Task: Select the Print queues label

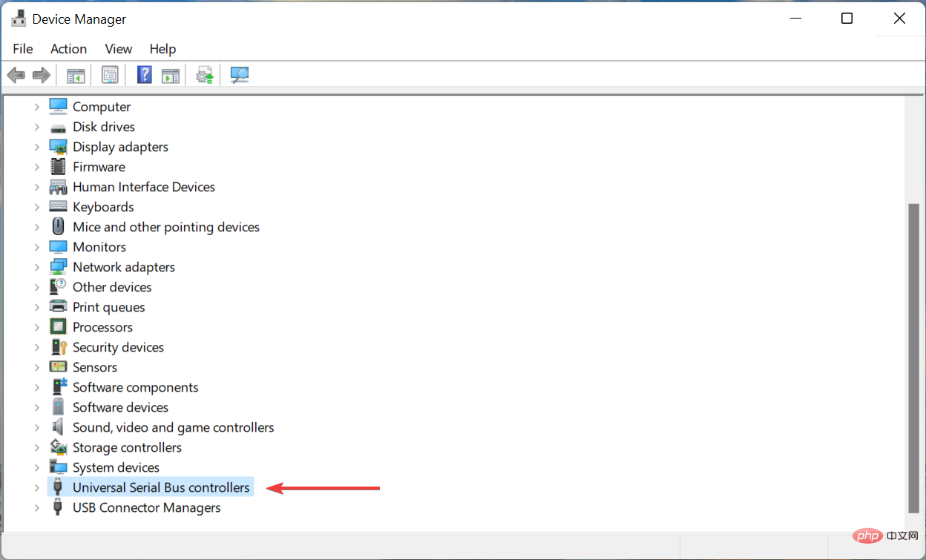Action: 108,307
